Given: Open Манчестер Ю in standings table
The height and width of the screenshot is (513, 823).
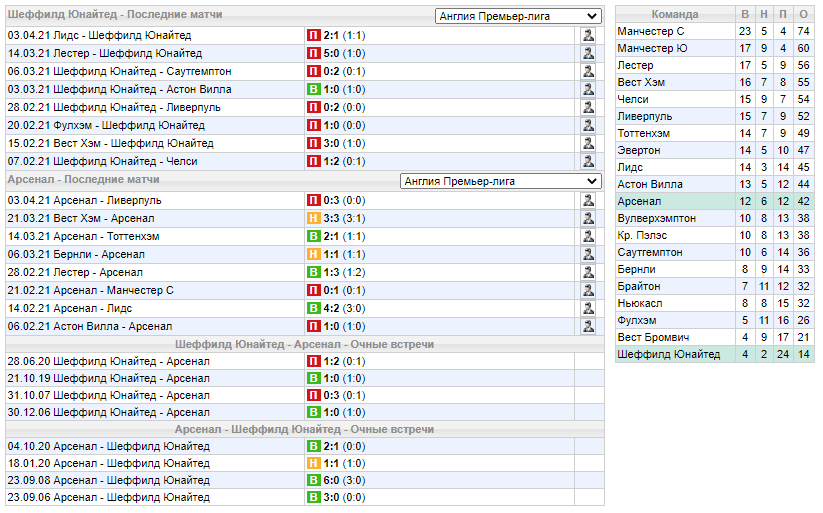Looking at the screenshot, I should 652,48.
